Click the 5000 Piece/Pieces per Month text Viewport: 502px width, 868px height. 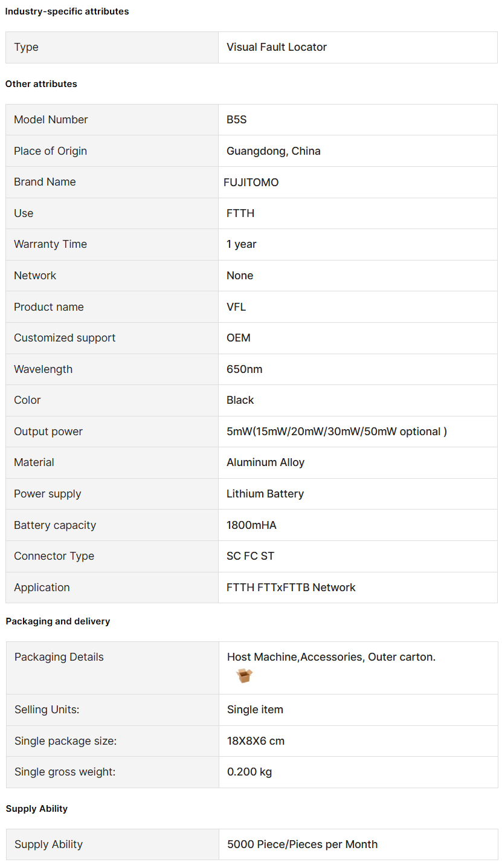point(303,844)
